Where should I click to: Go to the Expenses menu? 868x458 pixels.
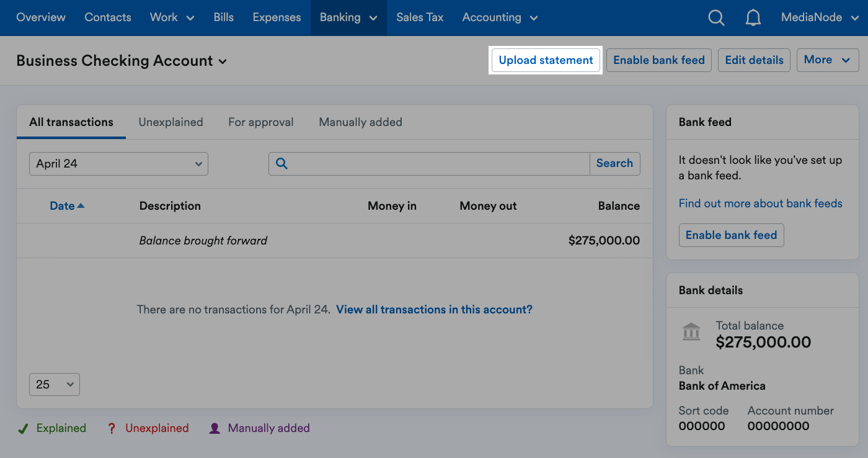tap(277, 17)
